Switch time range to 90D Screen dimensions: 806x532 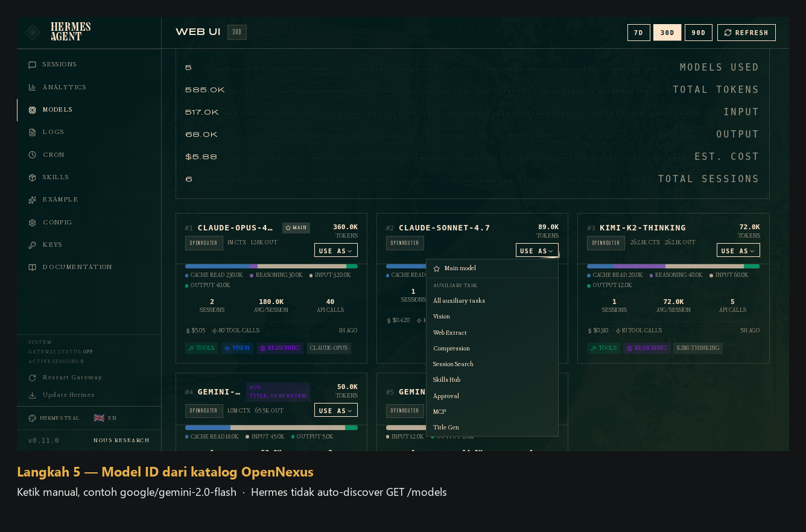point(699,33)
